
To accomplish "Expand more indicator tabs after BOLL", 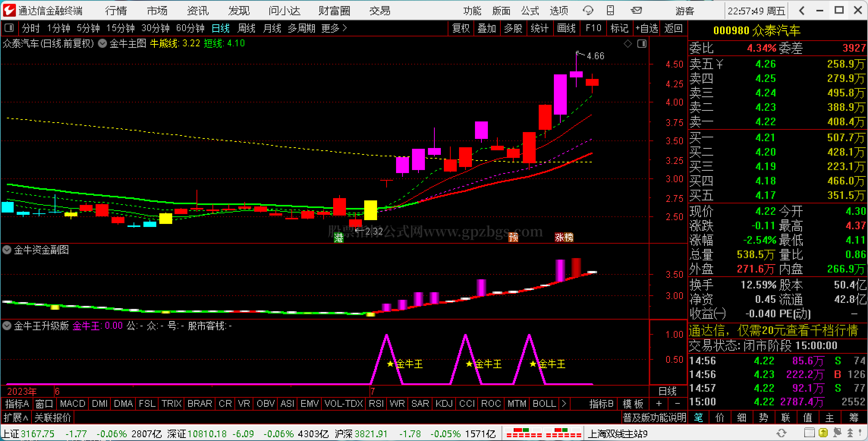I will coord(564,403).
